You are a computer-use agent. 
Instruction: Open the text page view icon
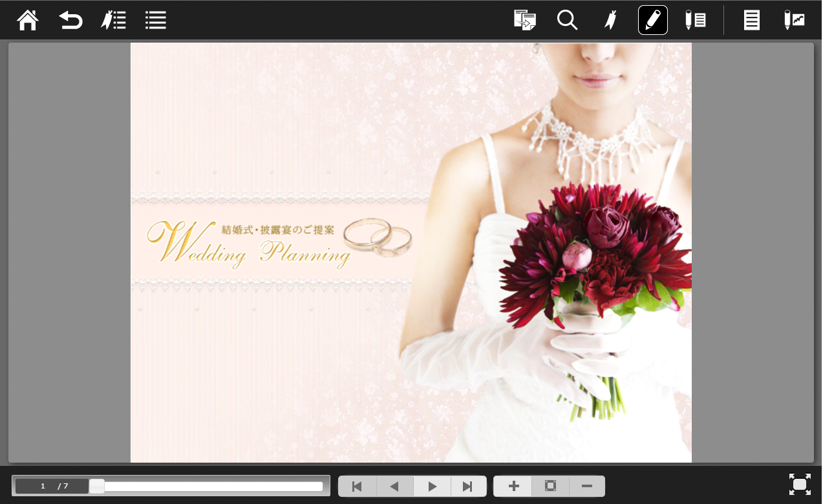tap(751, 20)
